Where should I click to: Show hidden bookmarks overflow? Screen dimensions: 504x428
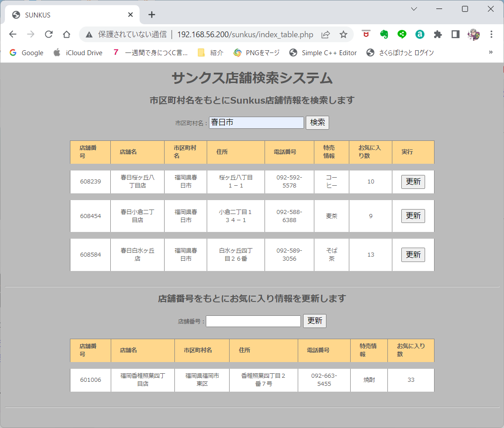coord(491,52)
